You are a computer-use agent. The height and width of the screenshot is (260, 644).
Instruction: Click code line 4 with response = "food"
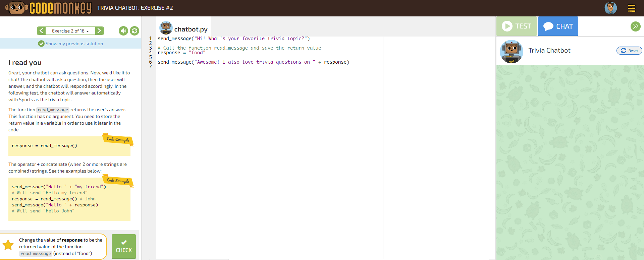tap(181, 53)
